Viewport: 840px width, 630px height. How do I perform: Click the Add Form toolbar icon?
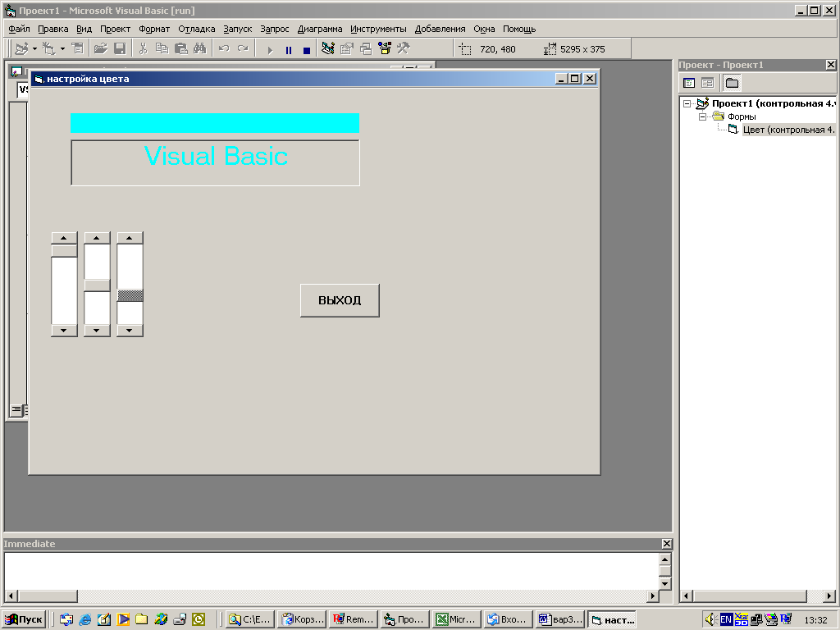click(49, 48)
